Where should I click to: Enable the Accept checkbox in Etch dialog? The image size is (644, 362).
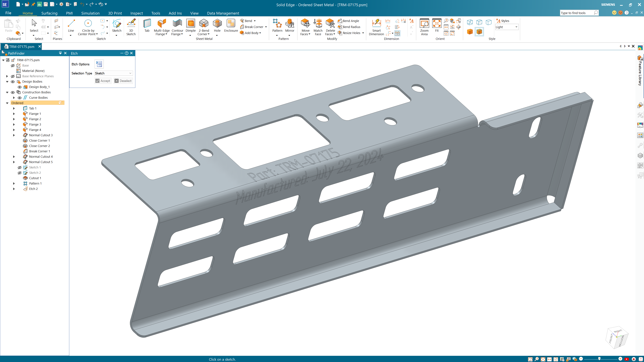coord(97,81)
